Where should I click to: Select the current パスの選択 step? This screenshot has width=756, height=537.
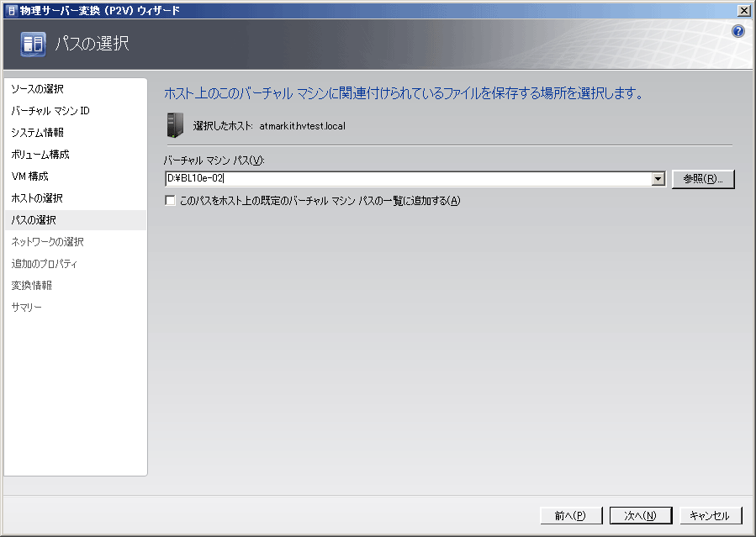(75, 220)
